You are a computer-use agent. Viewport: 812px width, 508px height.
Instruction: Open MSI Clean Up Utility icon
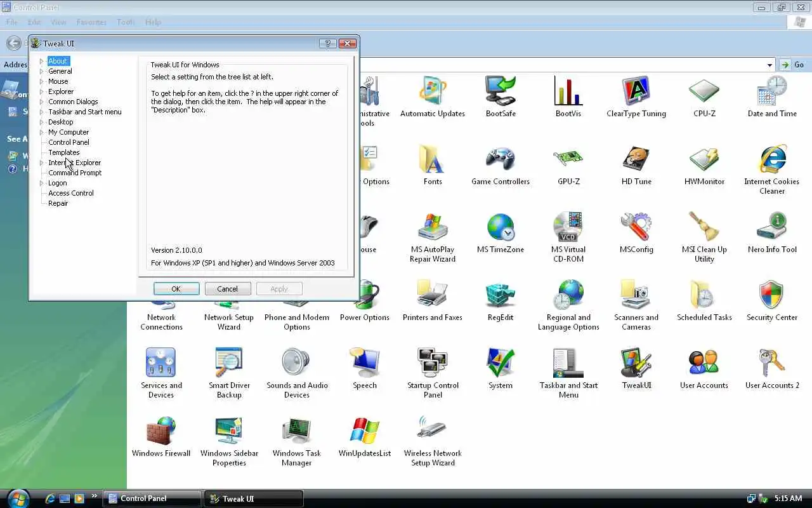704,227
